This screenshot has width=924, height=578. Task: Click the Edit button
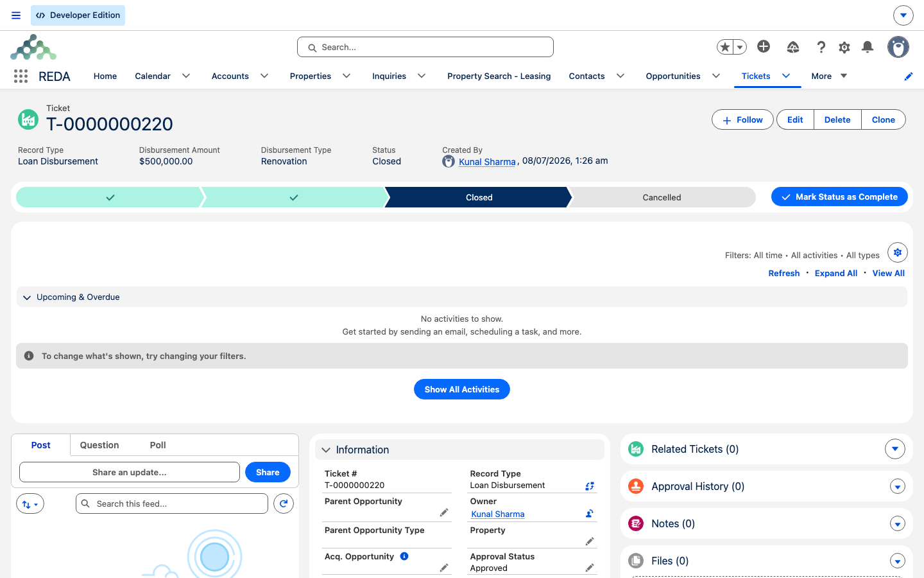pyautogui.click(x=795, y=119)
